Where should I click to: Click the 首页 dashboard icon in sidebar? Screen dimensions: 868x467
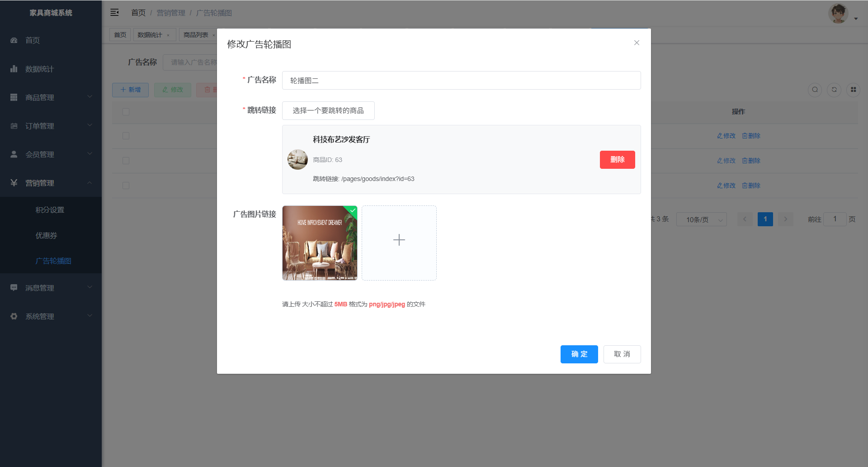(14, 40)
